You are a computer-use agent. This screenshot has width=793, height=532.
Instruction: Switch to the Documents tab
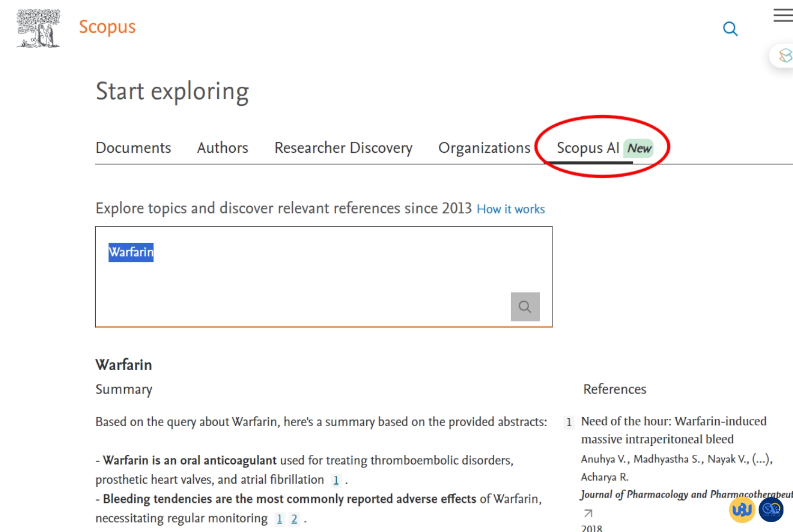133,148
